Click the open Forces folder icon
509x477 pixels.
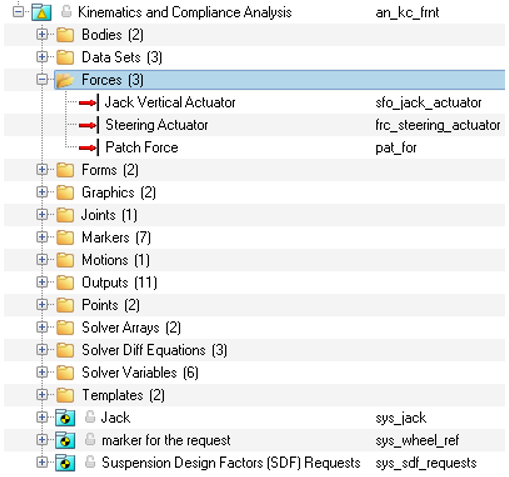[65, 80]
